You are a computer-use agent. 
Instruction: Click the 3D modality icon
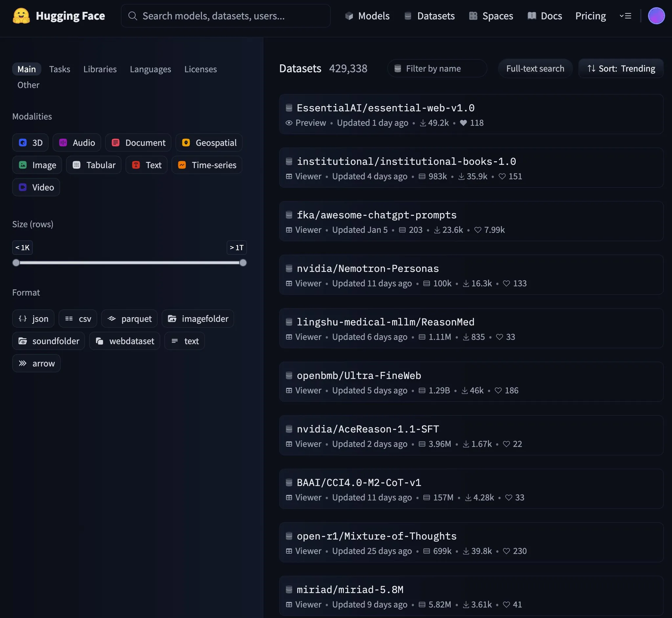23,143
